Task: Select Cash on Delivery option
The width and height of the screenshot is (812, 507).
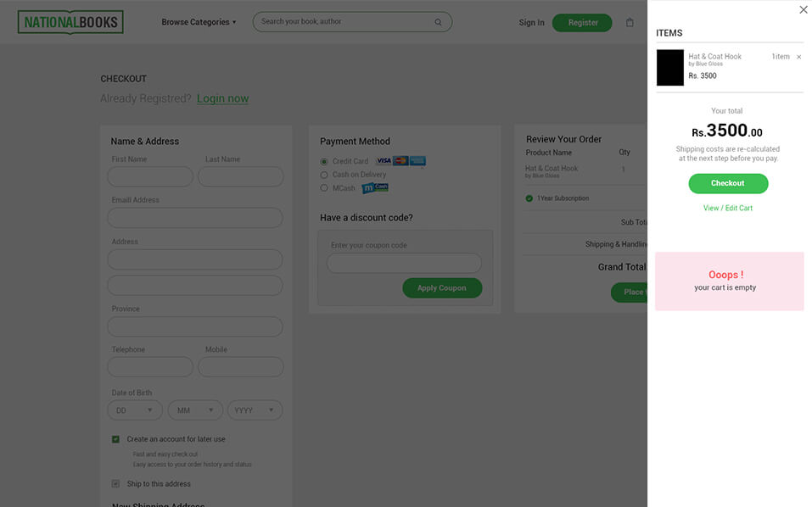Action: tap(324, 175)
